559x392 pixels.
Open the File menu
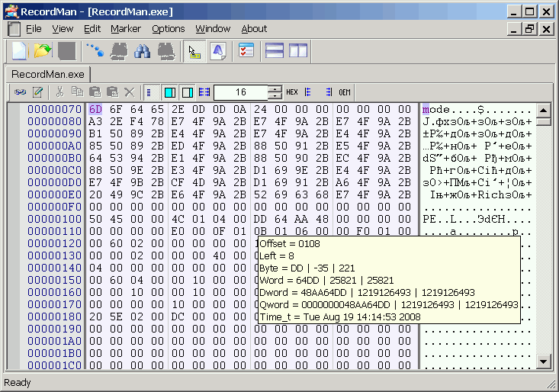tap(34, 29)
